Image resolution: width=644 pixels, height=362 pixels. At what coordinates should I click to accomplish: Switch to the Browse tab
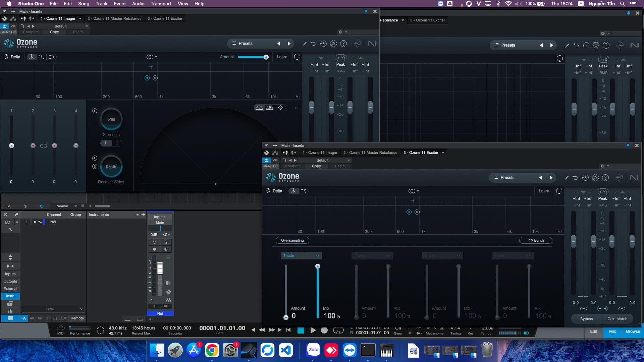tap(633, 331)
